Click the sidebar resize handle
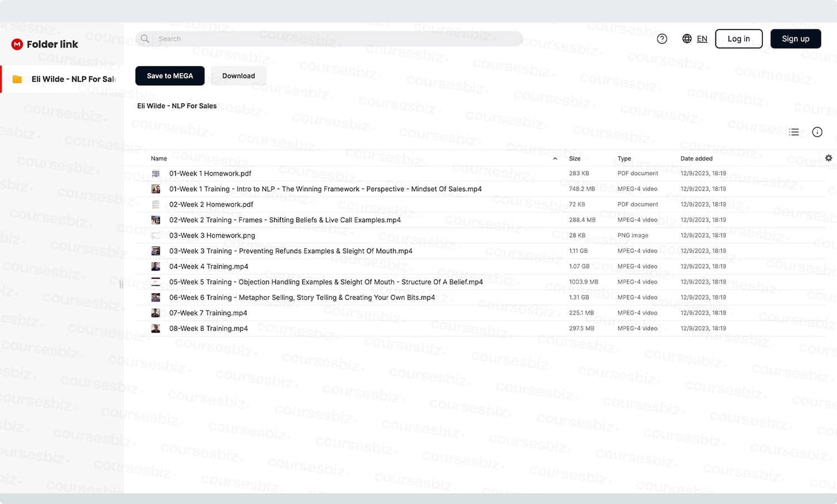Screen dimensions: 837x504 [121, 284]
